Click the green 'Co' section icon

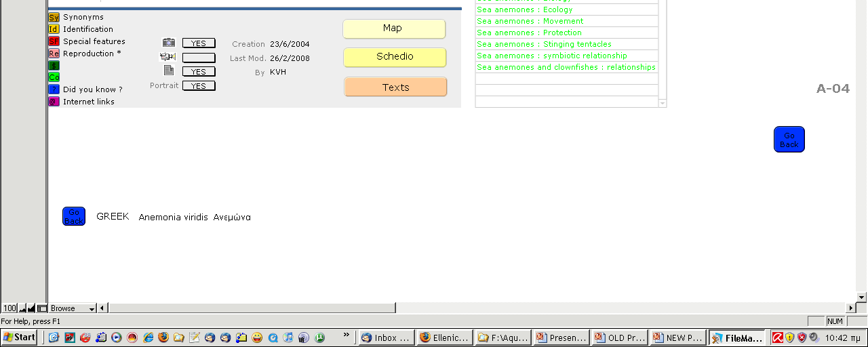tap(54, 77)
